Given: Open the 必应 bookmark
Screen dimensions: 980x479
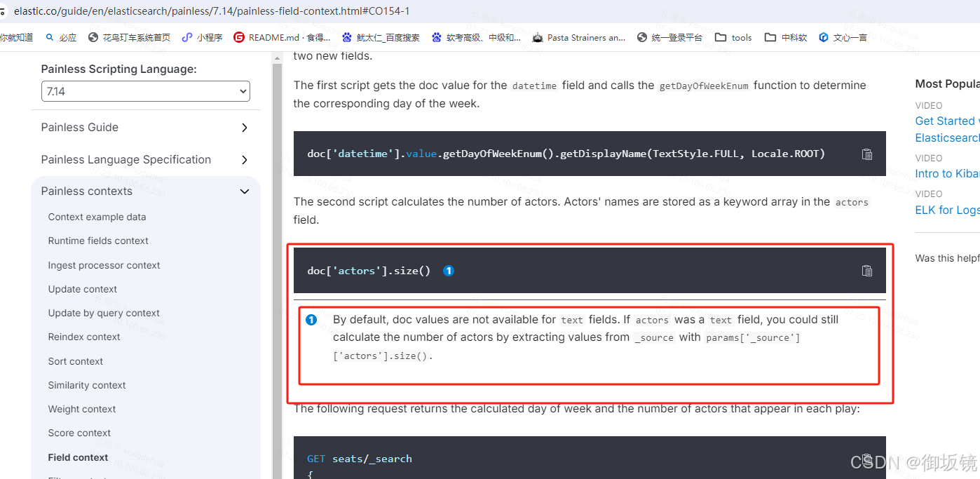Looking at the screenshot, I should point(61,38).
